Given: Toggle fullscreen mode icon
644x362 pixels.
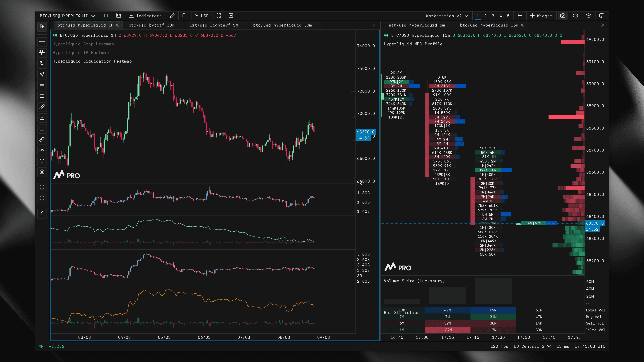Looking at the screenshot, I should [219, 16].
